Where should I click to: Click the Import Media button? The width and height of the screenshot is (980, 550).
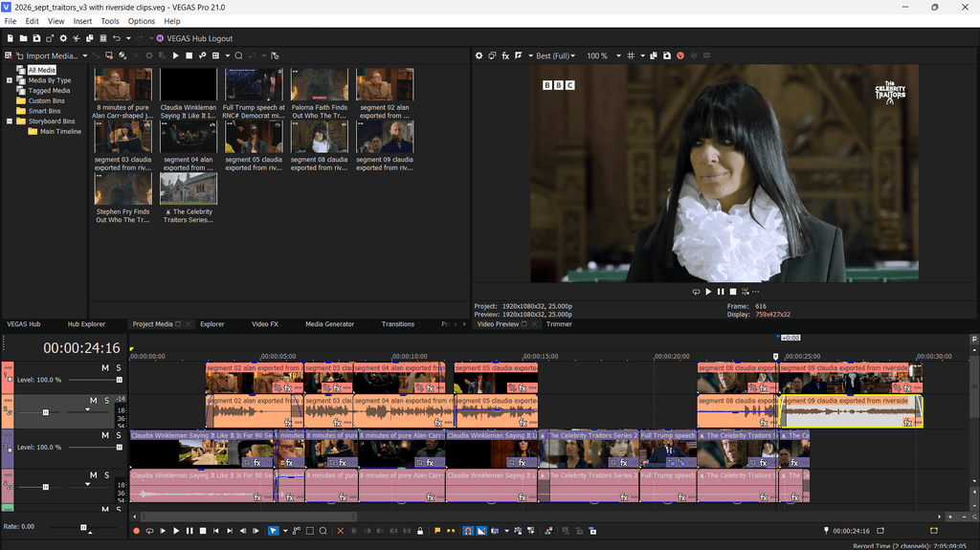[46, 55]
